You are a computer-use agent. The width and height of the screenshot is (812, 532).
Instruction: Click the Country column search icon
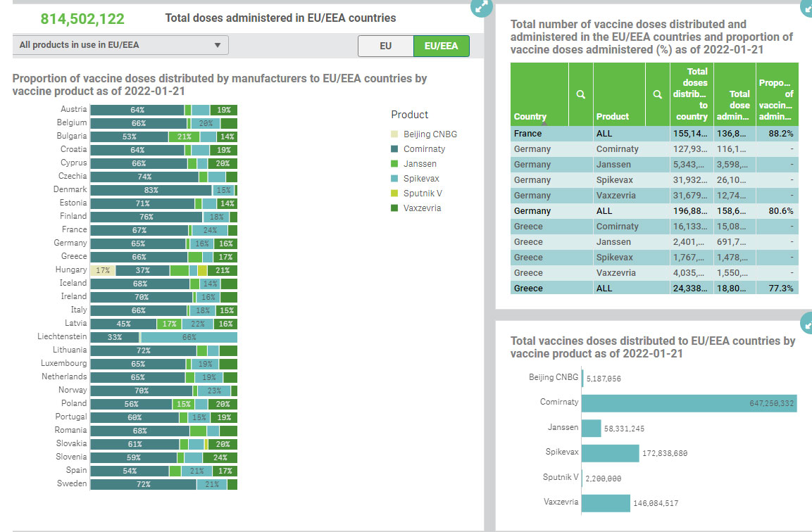[x=580, y=95]
